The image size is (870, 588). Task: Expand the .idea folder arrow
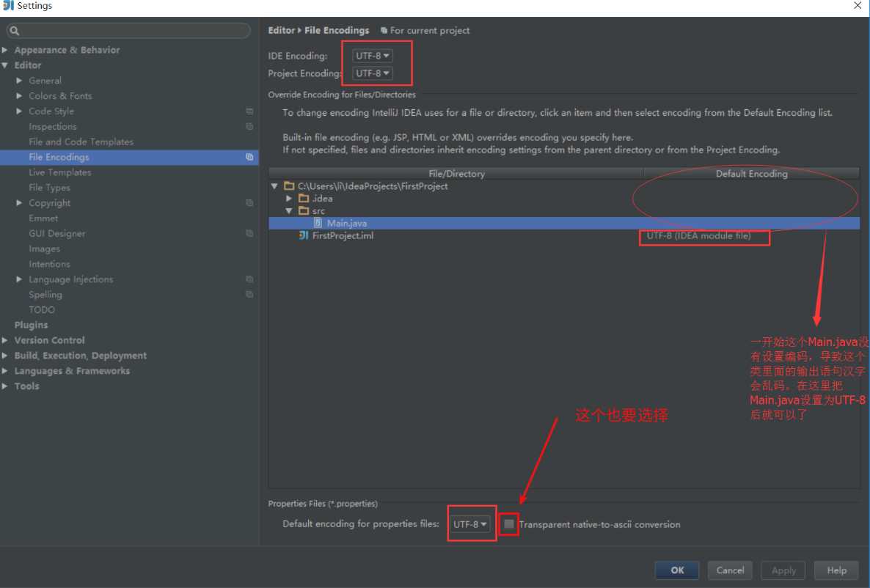click(x=289, y=198)
